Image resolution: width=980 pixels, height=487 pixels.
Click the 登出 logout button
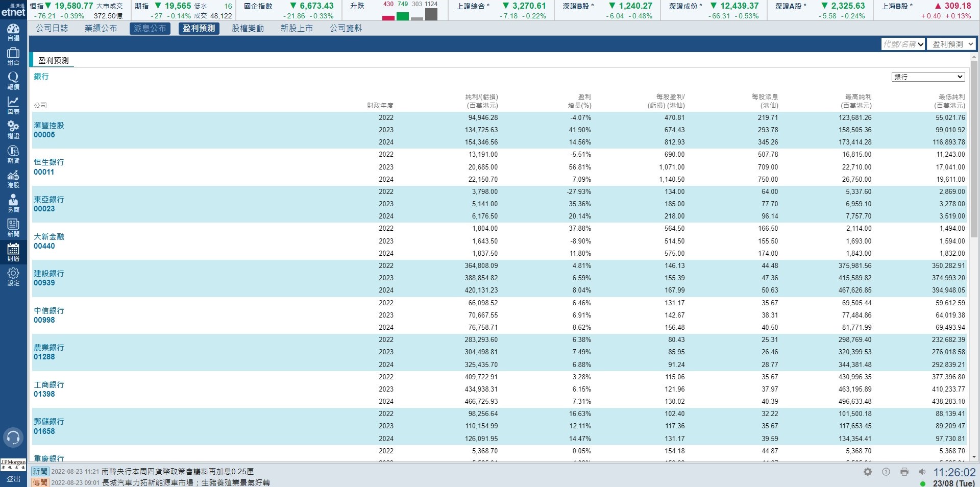click(x=13, y=479)
